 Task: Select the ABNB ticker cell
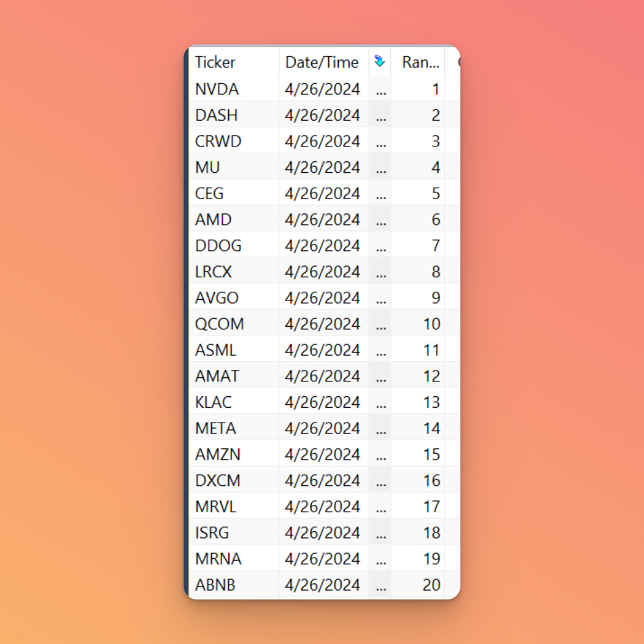(x=234, y=585)
